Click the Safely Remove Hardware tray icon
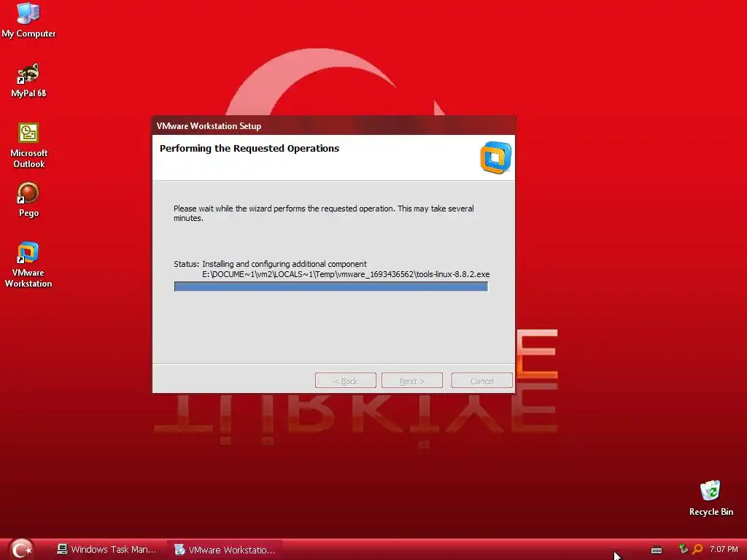Screen dimensions: 747x560 (x=683, y=549)
